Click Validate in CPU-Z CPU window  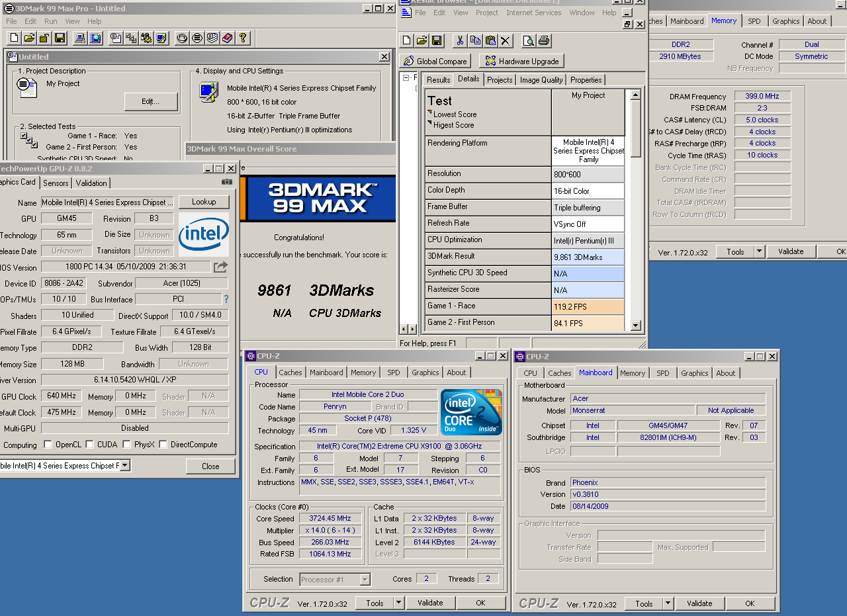click(x=430, y=603)
